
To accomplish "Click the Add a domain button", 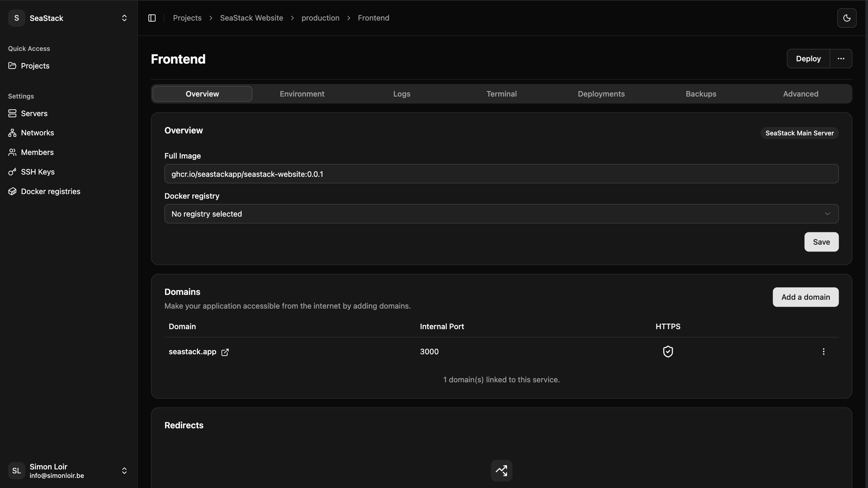I will click(805, 297).
